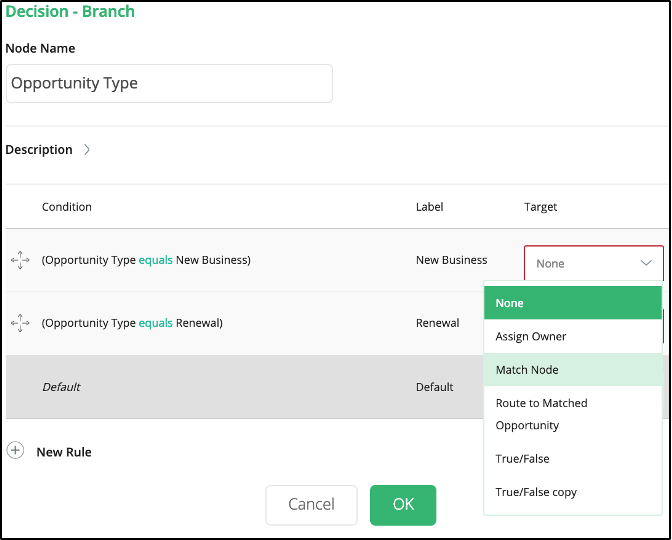672x540 pixels.
Task: Pick Route to Matched Opportunity option
Action: coord(573,414)
